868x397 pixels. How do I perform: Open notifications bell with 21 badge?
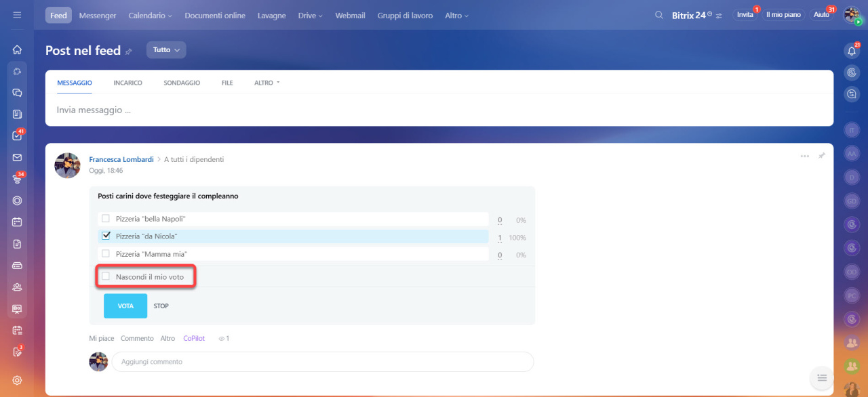[852, 51]
